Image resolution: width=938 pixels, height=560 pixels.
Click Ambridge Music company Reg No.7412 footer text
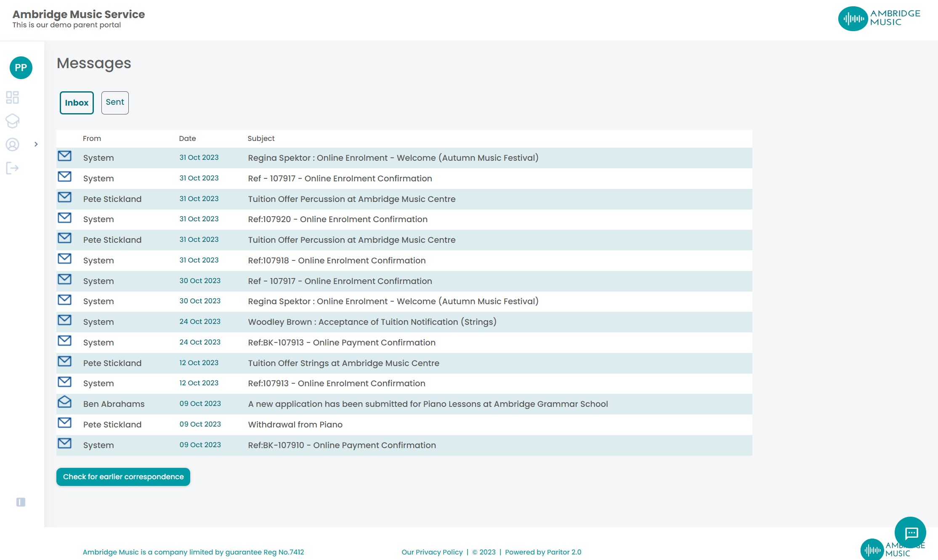point(193,552)
